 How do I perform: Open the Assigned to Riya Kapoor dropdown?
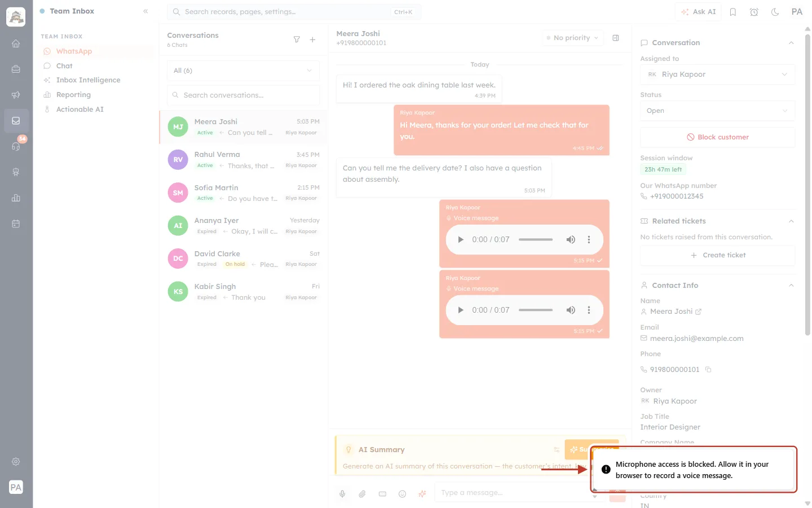(x=718, y=75)
